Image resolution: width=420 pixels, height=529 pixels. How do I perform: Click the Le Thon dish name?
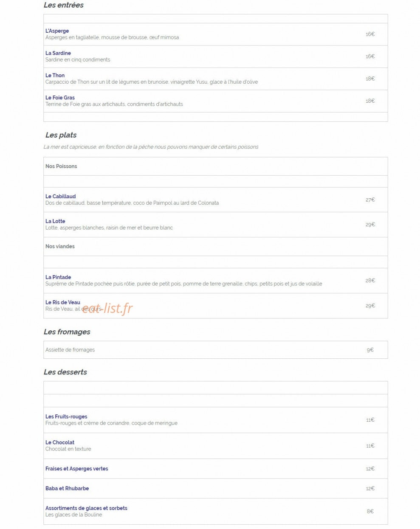pos(55,75)
